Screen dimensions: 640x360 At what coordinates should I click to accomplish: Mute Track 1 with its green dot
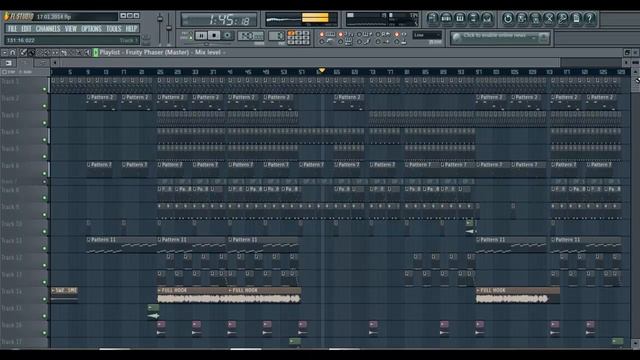44,89
